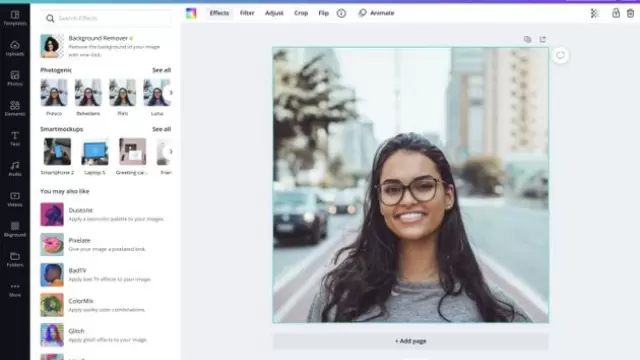The width and height of the screenshot is (640, 360).
Task: Click the Search Effects input field
Action: click(106, 18)
